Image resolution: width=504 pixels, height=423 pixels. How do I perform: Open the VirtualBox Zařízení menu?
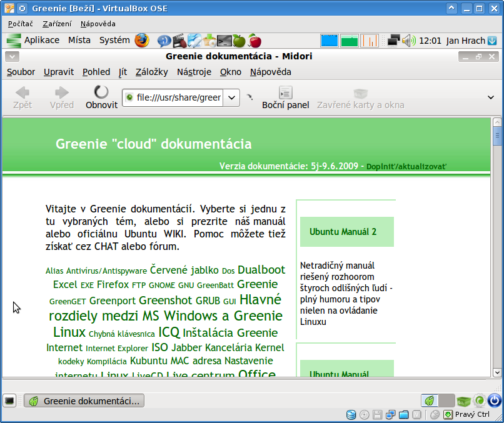pos(57,24)
